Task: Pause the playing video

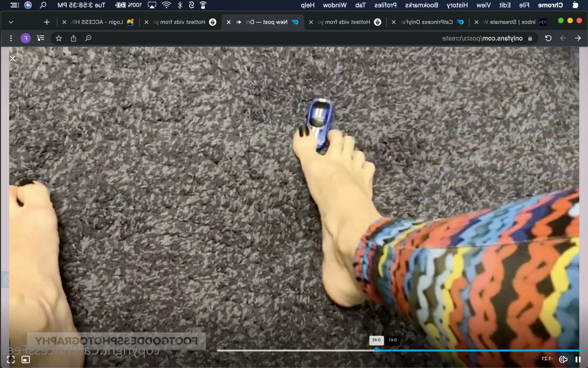Action: (578, 359)
